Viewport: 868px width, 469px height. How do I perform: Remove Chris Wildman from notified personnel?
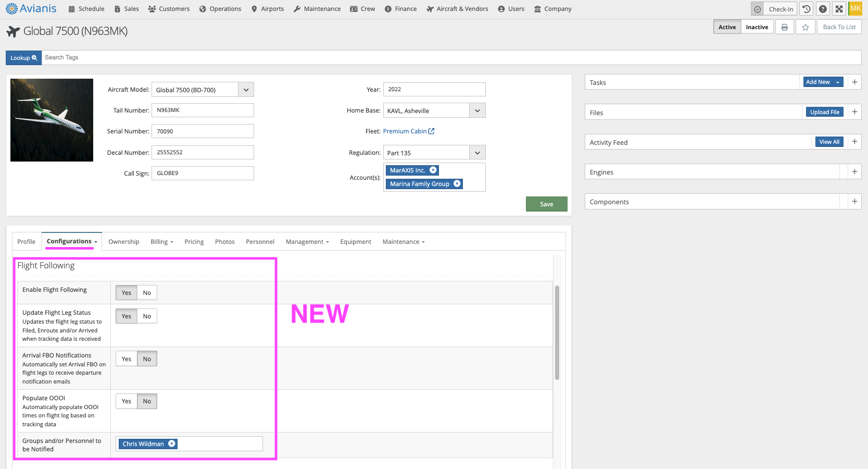171,443
